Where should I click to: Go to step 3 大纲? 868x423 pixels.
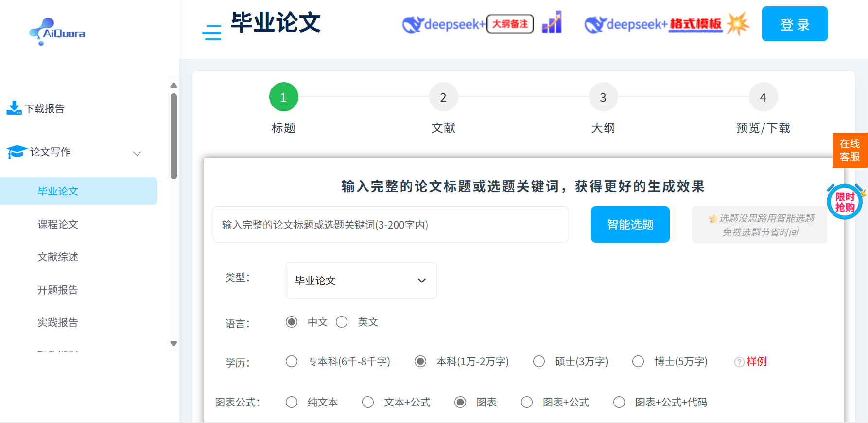(x=603, y=97)
